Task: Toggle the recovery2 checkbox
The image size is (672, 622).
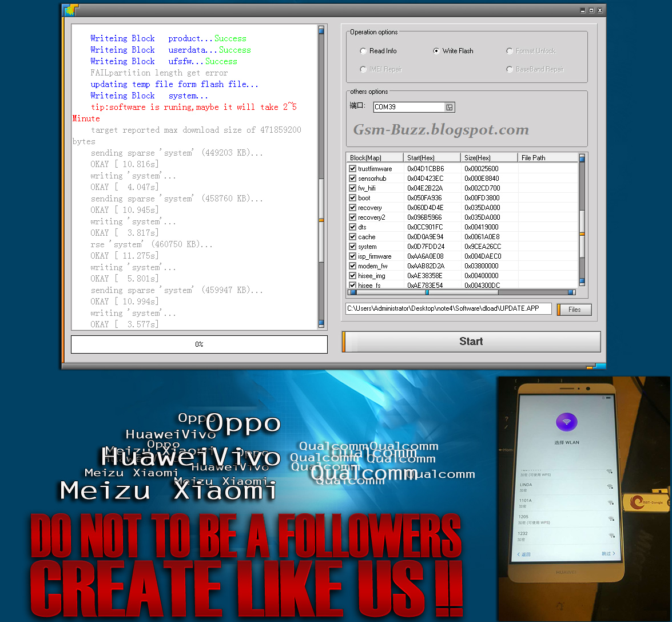Action: tap(353, 217)
